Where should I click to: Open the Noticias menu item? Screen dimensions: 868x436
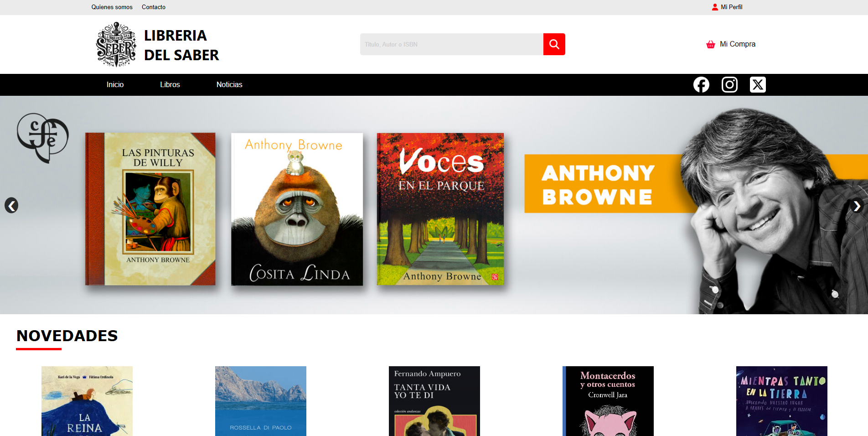229,85
